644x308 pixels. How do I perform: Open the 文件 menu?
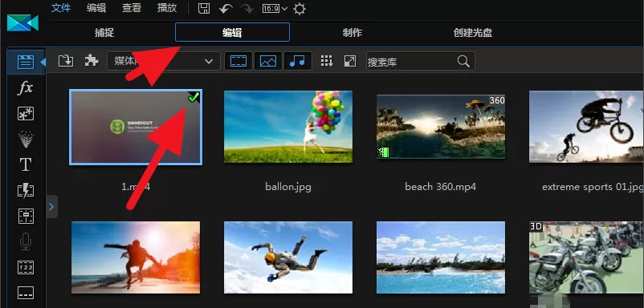[61, 8]
